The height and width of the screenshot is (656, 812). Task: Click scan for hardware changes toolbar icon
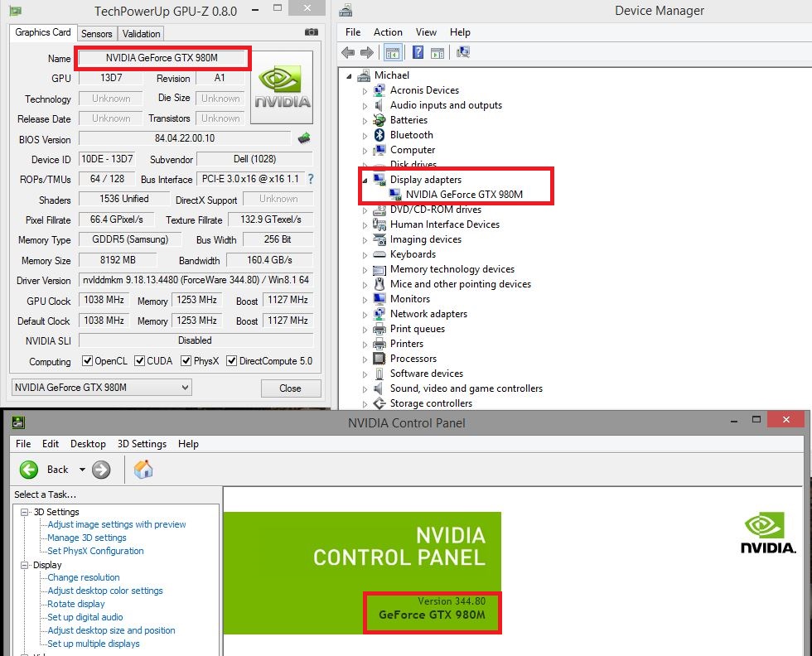(463, 52)
